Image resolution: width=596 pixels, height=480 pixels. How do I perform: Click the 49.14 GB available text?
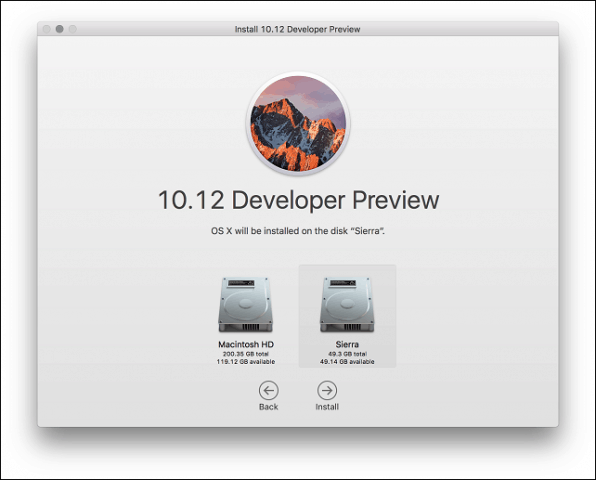click(x=347, y=361)
